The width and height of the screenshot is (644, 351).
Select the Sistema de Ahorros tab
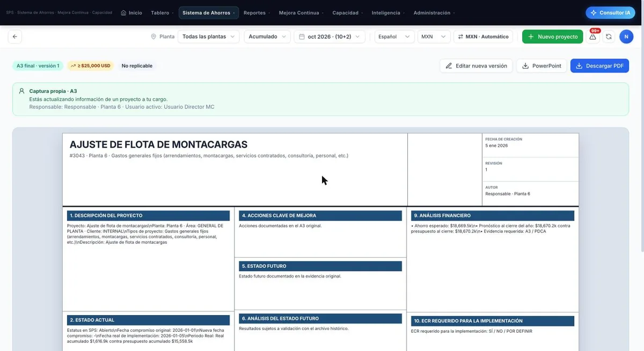[x=209, y=13]
